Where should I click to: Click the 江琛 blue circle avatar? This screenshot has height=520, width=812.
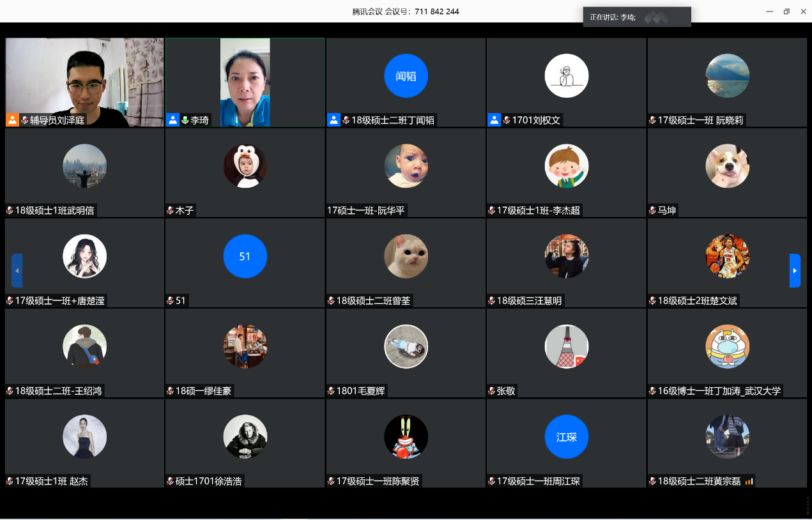tap(566, 437)
